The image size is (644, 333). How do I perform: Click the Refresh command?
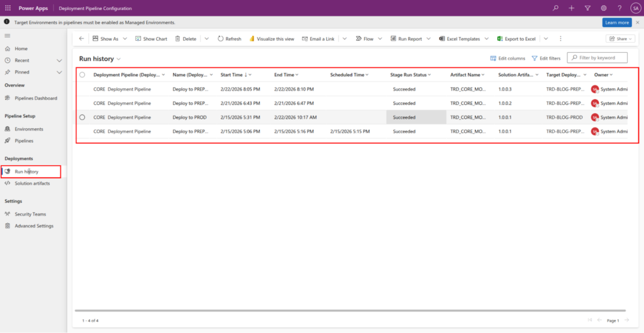230,39
